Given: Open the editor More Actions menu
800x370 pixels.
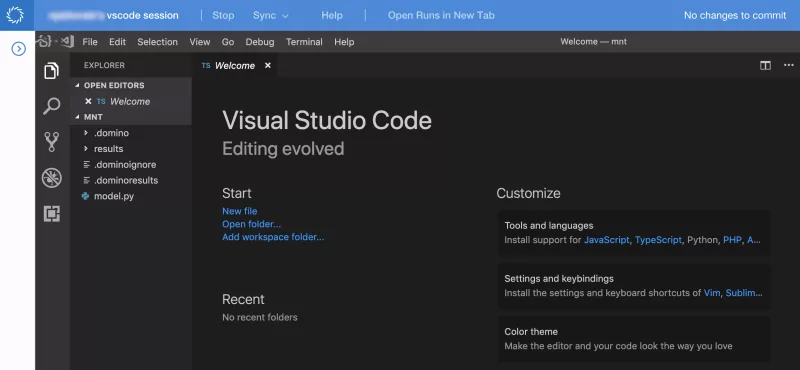Looking at the screenshot, I should (x=789, y=65).
